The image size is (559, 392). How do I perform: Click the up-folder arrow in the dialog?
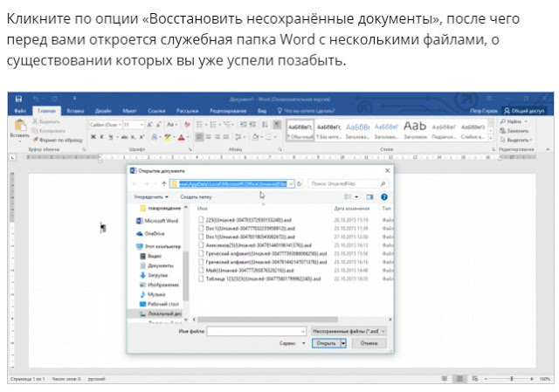point(163,184)
